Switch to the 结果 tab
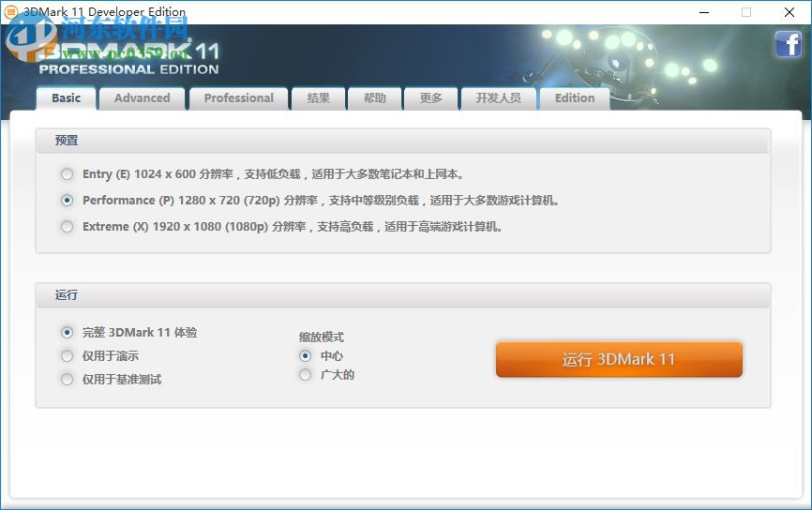The image size is (812, 510). pyautogui.click(x=319, y=98)
